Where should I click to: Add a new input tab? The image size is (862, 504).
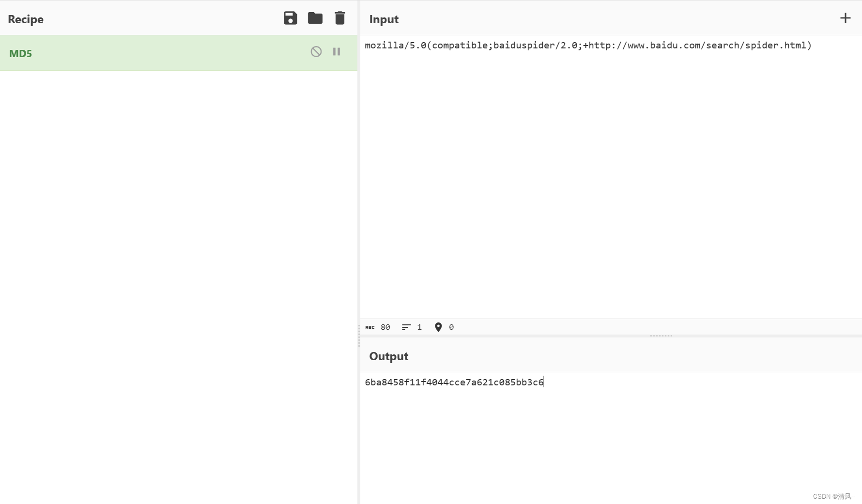click(845, 18)
